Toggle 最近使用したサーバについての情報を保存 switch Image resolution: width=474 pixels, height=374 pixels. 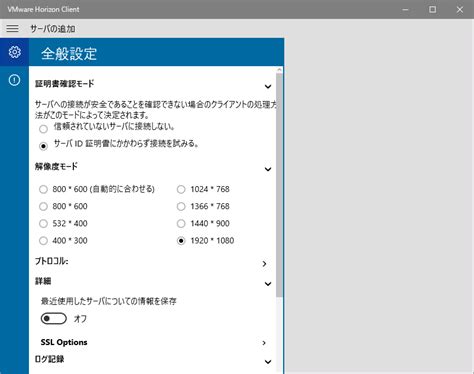click(54, 319)
